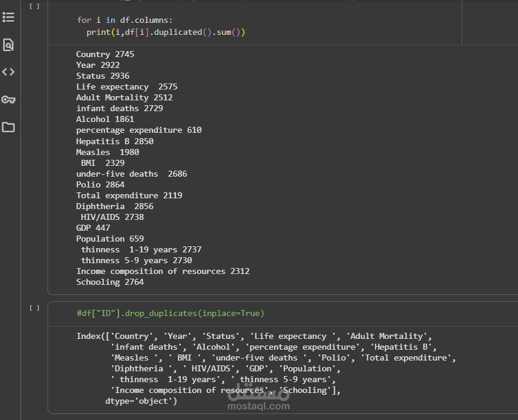Open the Secrets key panel
The width and height of the screenshot is (518, 420).
8,100
